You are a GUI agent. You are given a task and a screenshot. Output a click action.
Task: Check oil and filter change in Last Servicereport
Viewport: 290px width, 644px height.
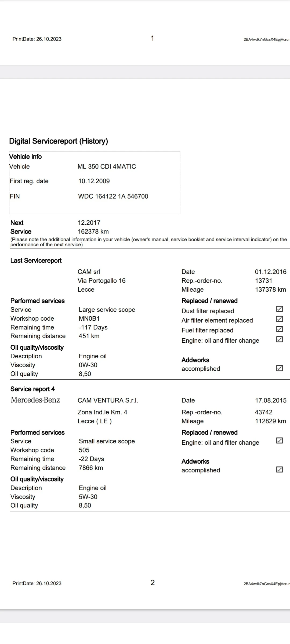point(279,339)
